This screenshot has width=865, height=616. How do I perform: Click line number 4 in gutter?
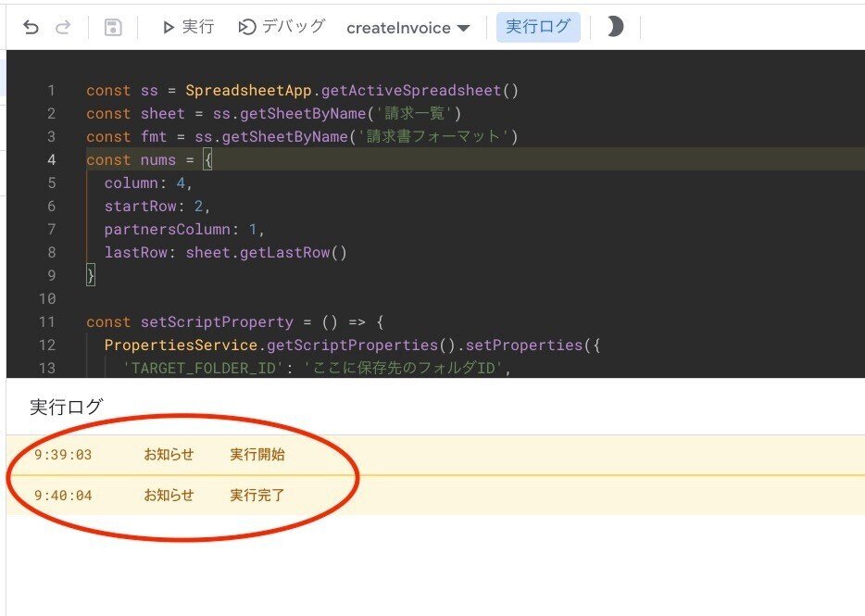[x=51, y=160]
